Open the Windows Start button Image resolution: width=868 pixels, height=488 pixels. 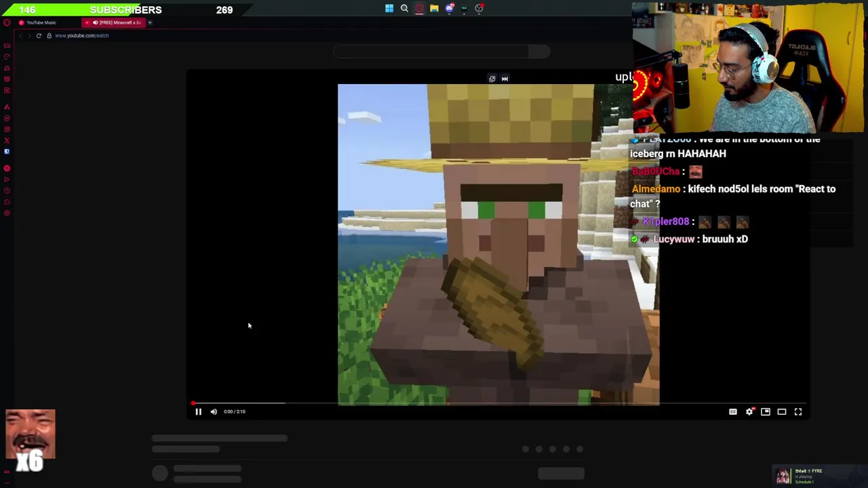pyautogui.click(x=389, y=9)
